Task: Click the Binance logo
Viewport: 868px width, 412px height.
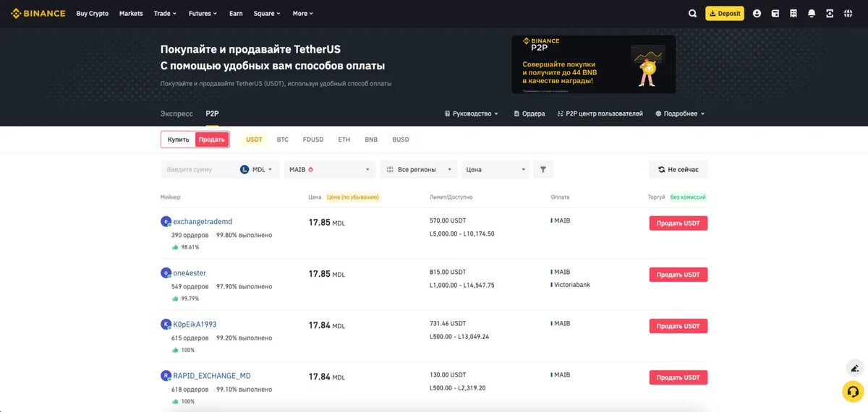Action: click(38, 13)
